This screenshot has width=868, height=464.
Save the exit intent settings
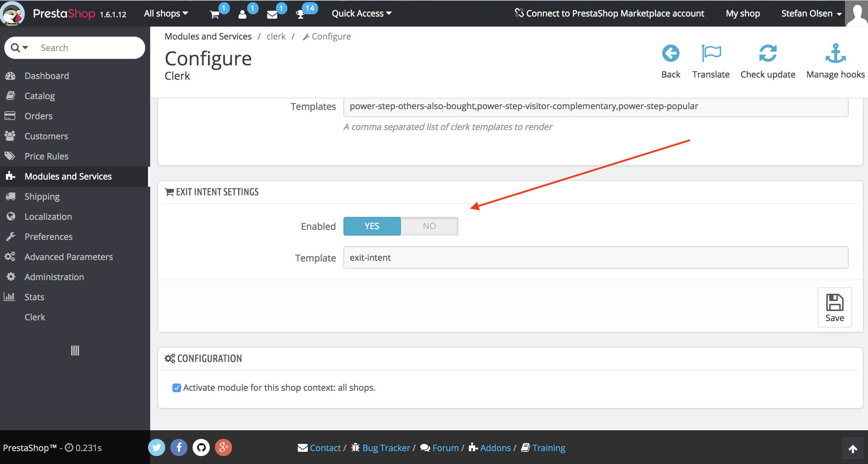[x=834, y=307]
